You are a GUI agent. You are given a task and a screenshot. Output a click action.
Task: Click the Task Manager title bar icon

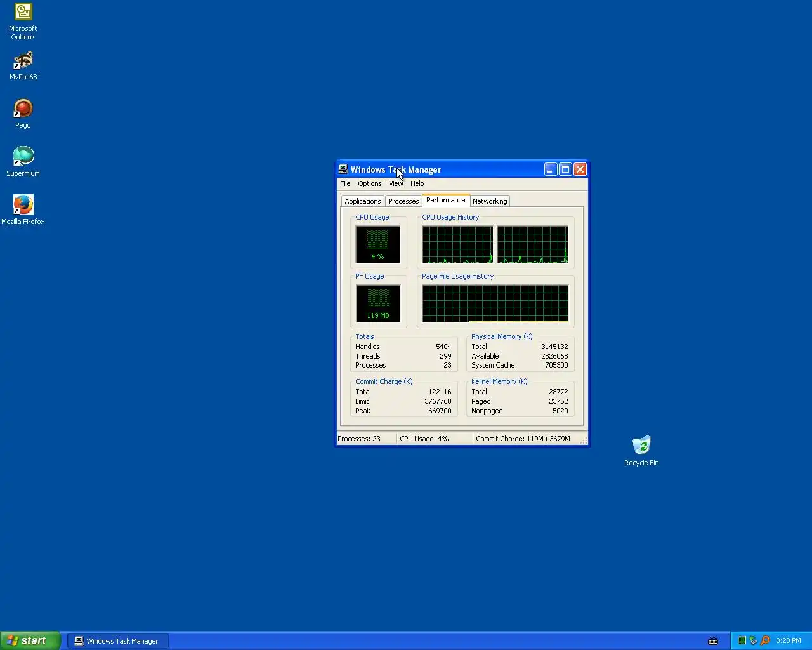[x=343, y=169]
